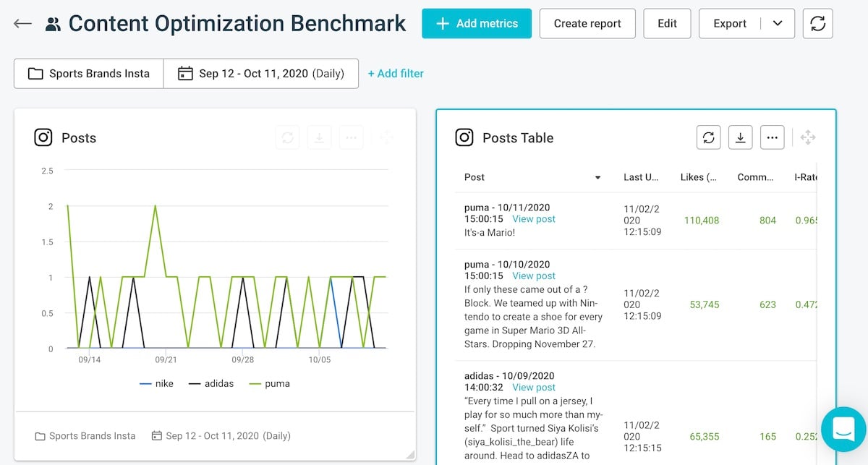This screenshot has height=465, width=868.
Task: Open the Create report button
Action: [587, 23]
